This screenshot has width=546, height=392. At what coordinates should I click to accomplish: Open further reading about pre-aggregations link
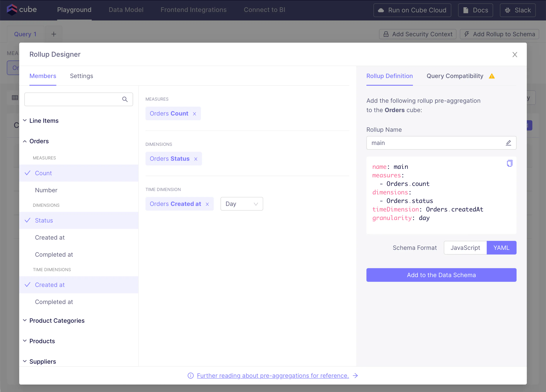[273, 376]
